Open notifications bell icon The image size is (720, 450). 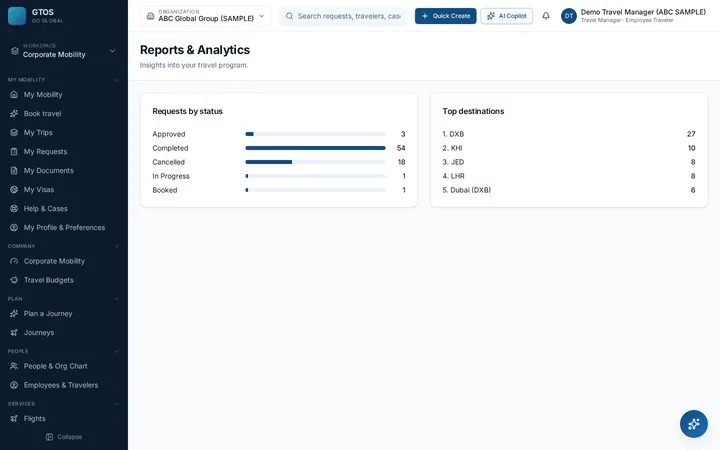(x=546, y=16)
